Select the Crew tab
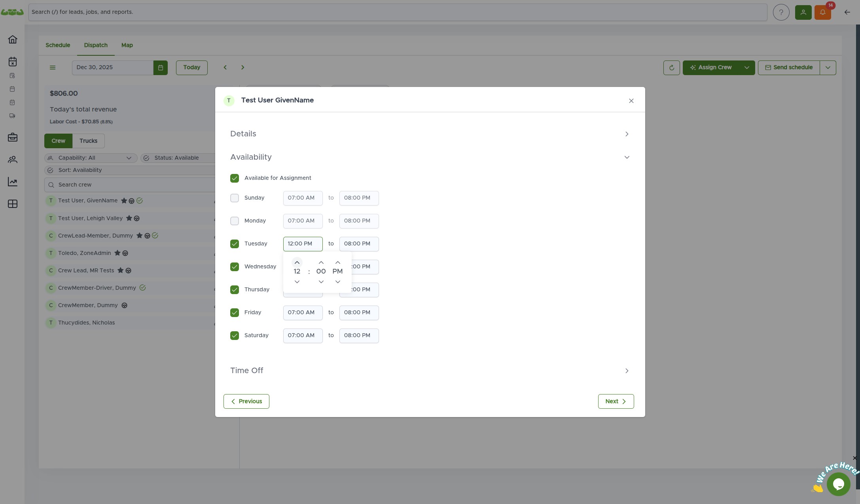 coord(58,141)
